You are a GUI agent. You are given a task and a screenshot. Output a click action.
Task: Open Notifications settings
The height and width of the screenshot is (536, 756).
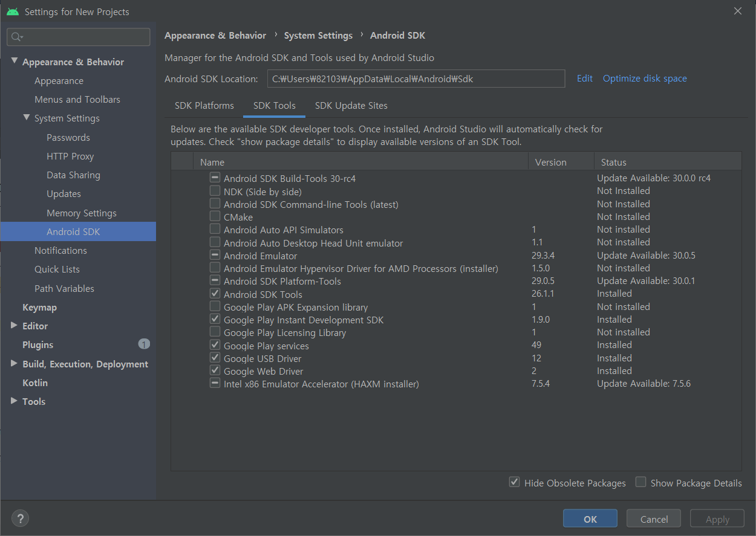(x=60, y=250)
